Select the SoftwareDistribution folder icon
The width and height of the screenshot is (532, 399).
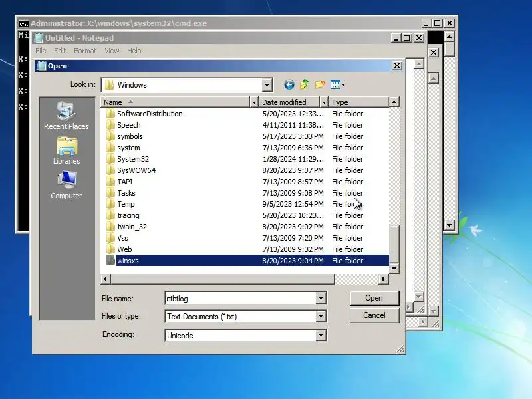110,114
